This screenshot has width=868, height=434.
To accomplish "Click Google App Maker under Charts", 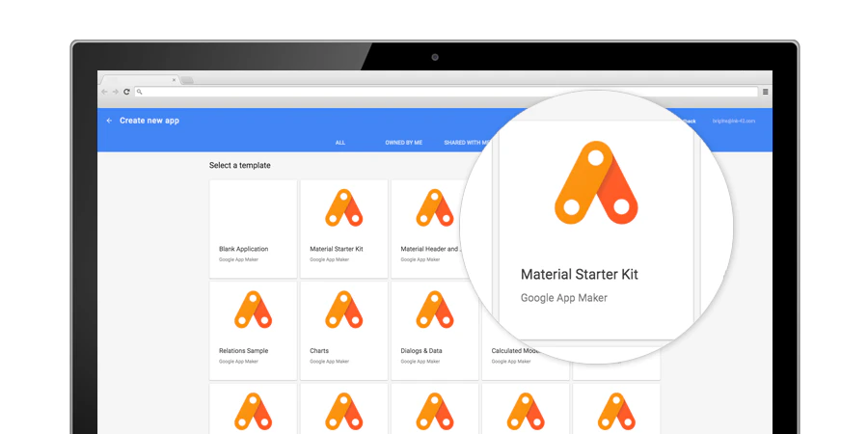I will pyautogui.click(x=330, y=362).
